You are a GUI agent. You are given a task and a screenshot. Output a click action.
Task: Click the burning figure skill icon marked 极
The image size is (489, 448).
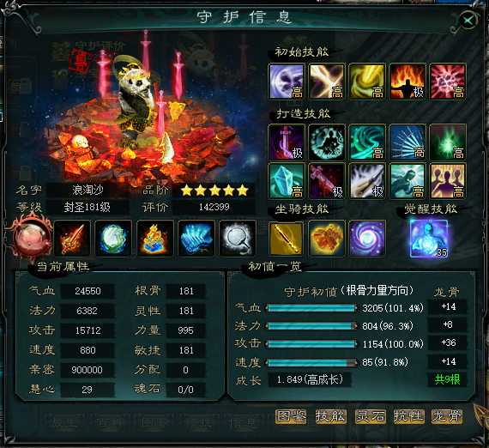(407, 82)
